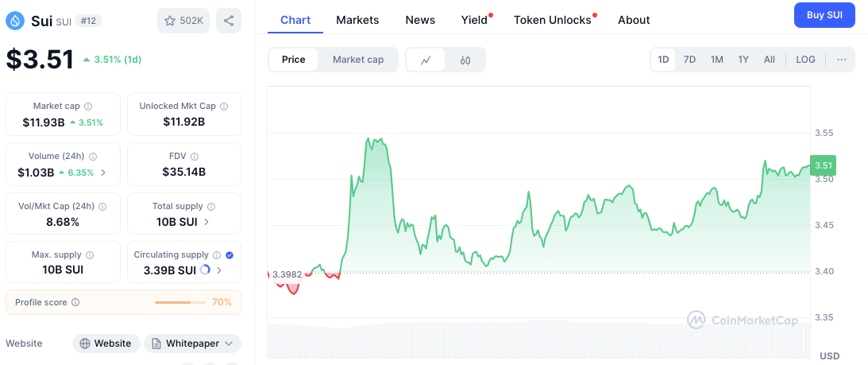This screenshot has width=868, height=365.
Task: Open the Markets tab
Action: coord(357,20)
